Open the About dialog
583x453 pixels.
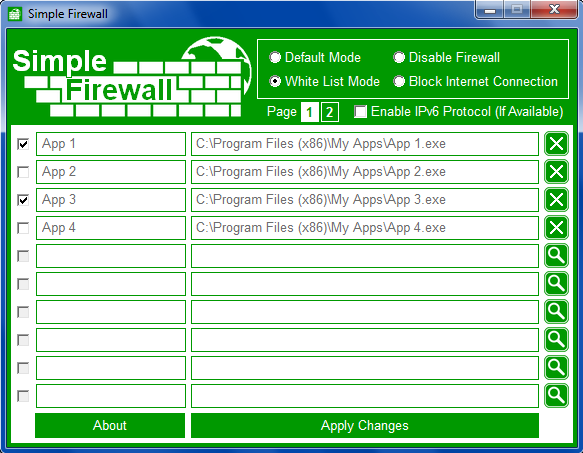[110, 425]
